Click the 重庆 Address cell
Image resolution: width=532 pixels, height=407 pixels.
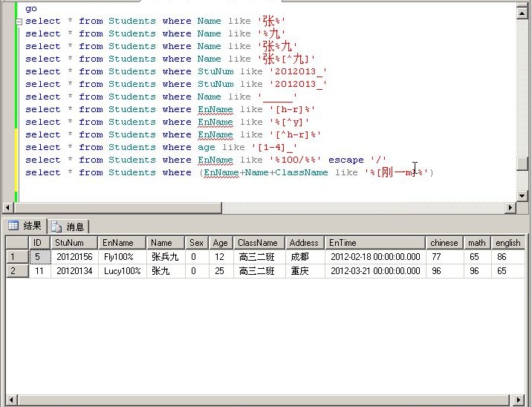click(305, 271)
